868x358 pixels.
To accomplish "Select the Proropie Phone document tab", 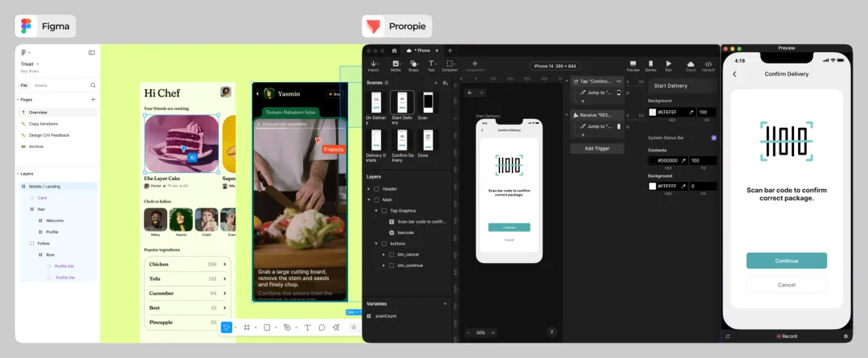I will click(x=423, y=51).
